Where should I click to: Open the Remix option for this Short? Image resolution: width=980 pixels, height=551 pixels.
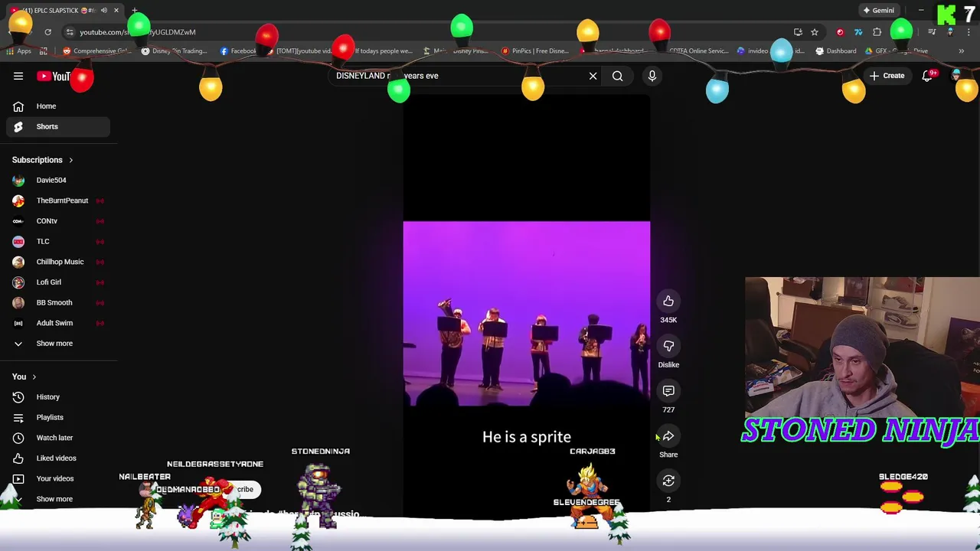(668, 481)
